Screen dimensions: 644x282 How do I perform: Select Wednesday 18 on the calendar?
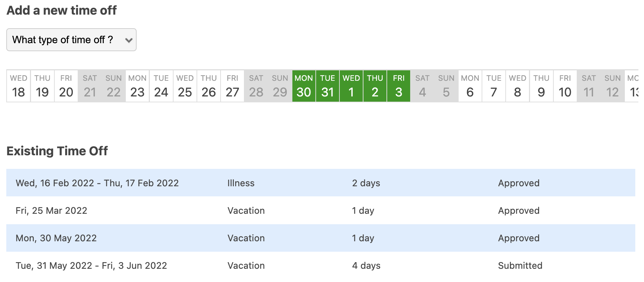18,86
